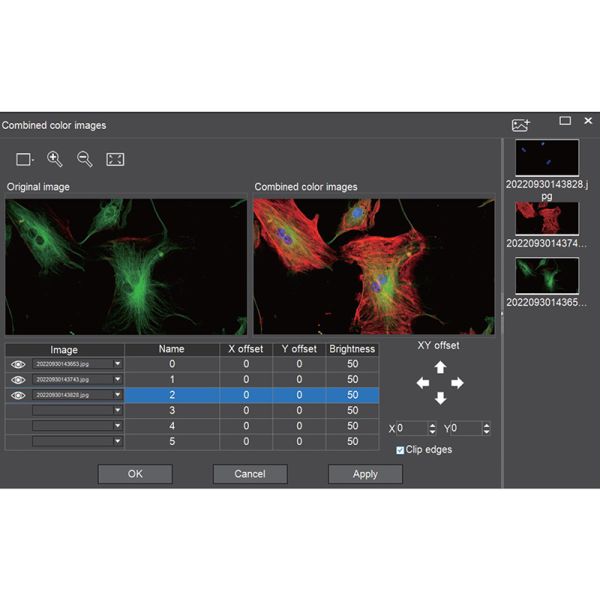
Task: Click the OK button
Action: (135, 474)
